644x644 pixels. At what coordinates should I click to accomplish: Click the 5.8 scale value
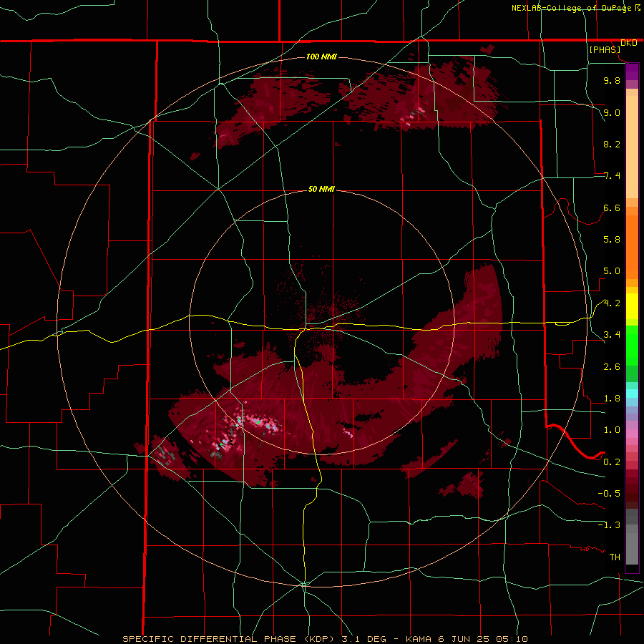612,240
